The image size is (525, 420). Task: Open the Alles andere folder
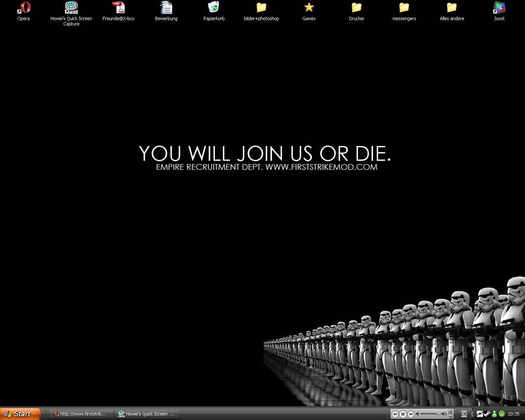[x=452, y=8]
